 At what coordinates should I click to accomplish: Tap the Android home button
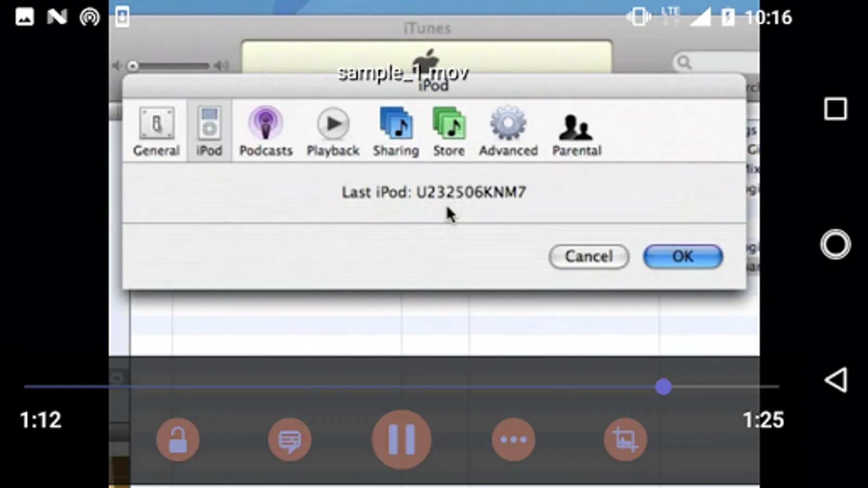tap(835, 244)
